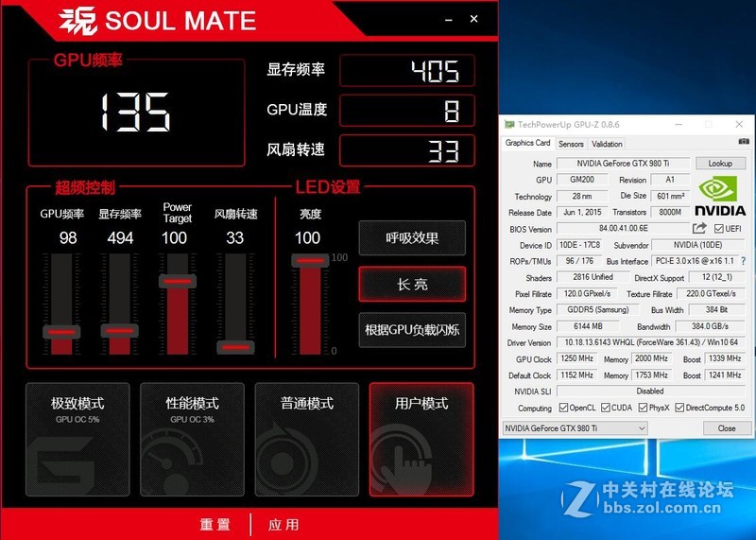Choose the 普通模式 preset
Screen dimensions: 756x540
click(306, 440)
